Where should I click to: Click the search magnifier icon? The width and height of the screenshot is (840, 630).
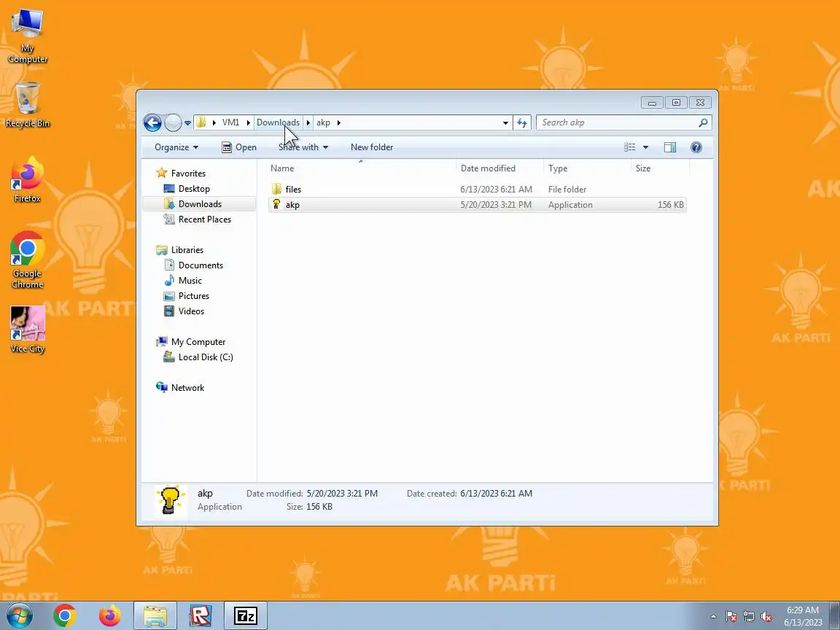click(x=703, y=122)
